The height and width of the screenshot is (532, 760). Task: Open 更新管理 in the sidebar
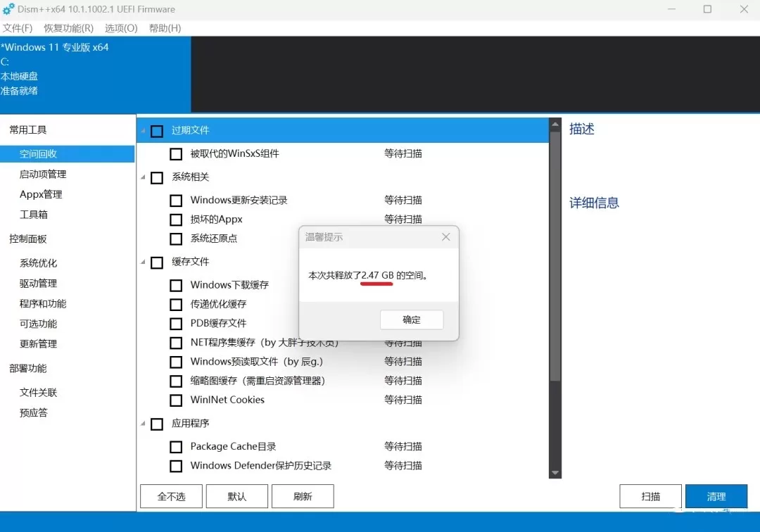(x=38, y=344)
